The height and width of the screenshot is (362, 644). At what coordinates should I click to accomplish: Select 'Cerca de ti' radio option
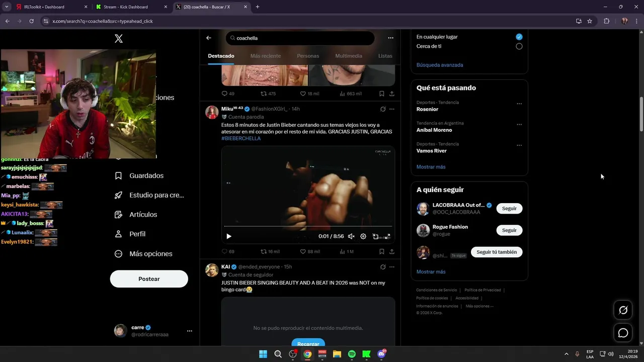(519, 46)
